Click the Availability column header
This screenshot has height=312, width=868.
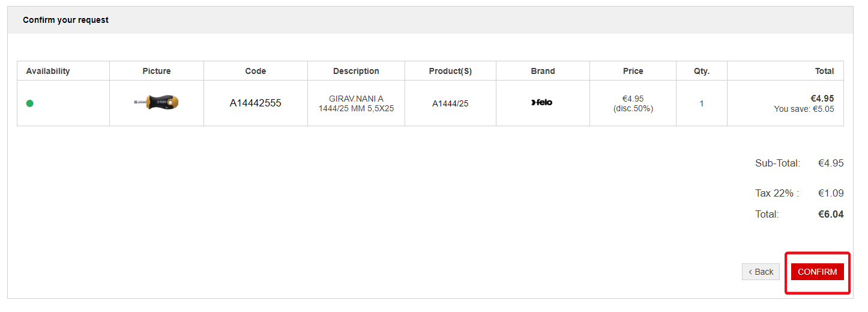[x=48, y=71]
